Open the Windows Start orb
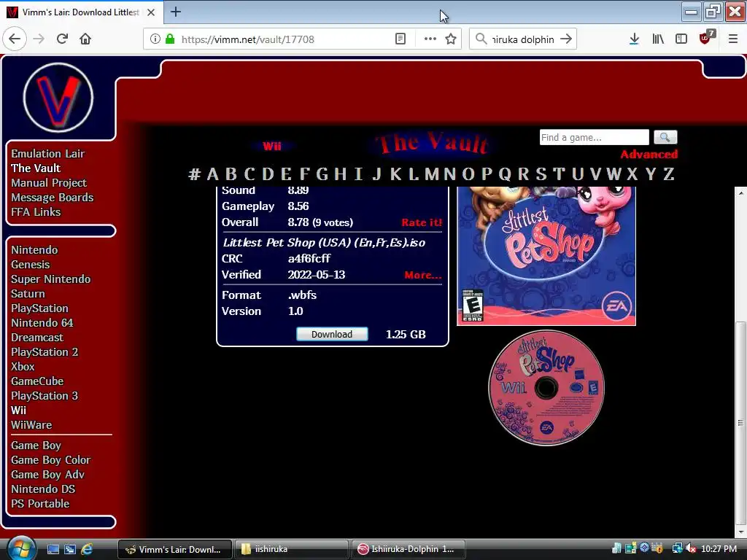This screenshot has height=560, width=747. coord(21,548)
